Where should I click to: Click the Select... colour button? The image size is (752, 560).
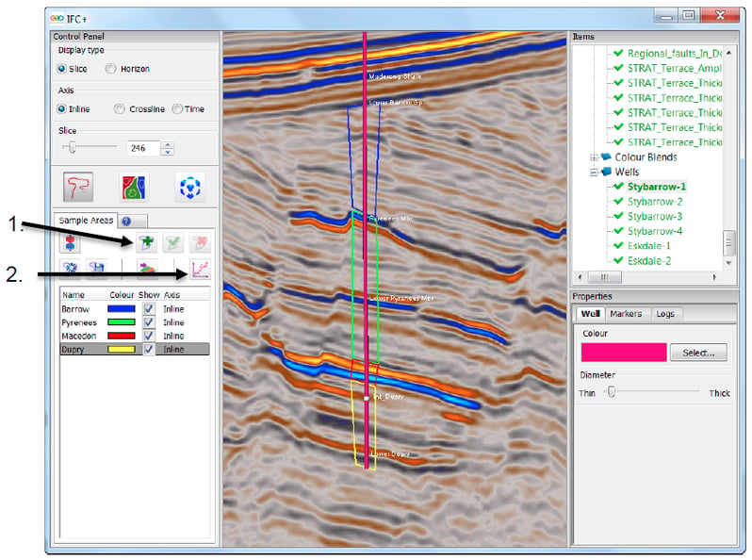click(x=698, y=353)
